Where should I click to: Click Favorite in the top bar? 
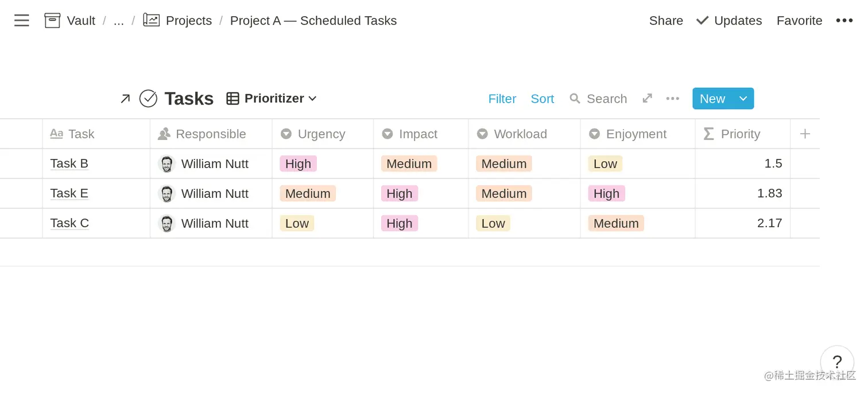tap(799, 20)
